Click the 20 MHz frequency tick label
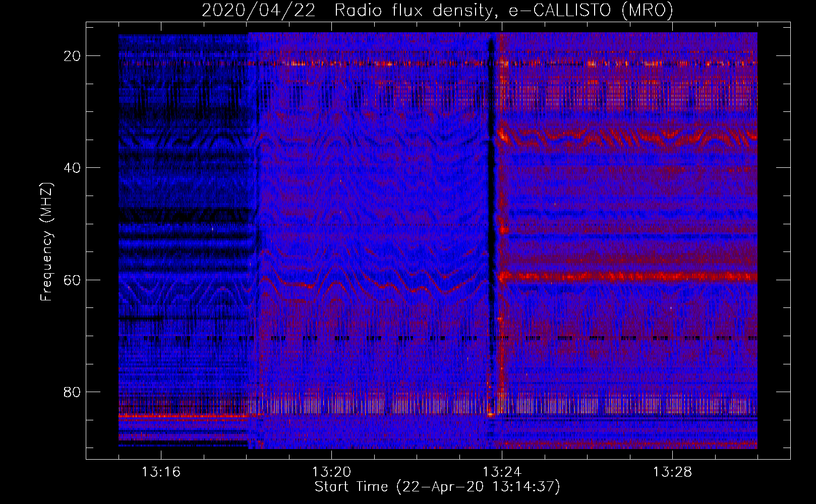 (72, 56)
